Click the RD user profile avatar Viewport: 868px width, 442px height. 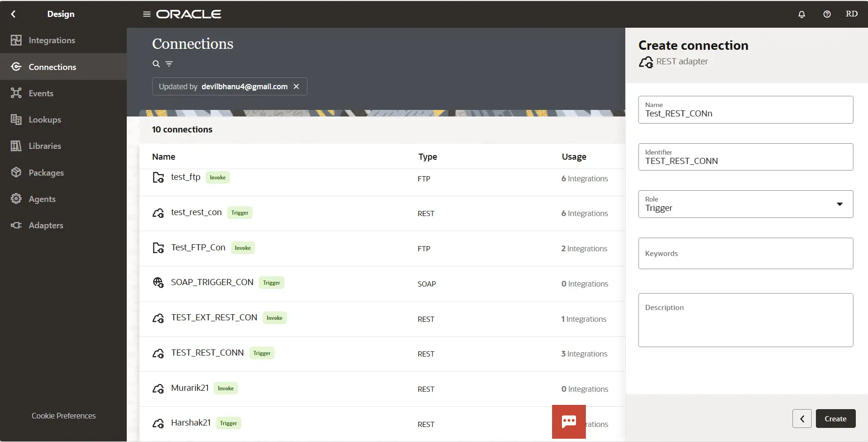pyautogui.click(x=851, y=14)
